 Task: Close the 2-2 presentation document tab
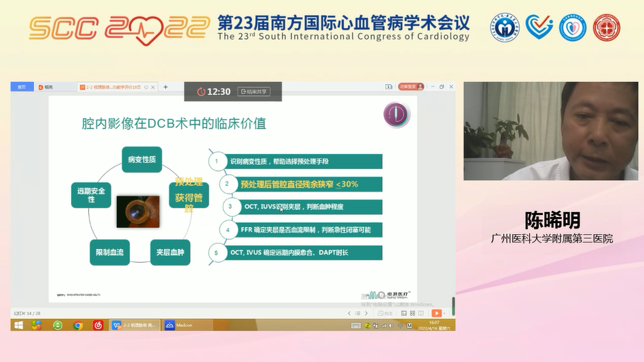pos(153,87)
